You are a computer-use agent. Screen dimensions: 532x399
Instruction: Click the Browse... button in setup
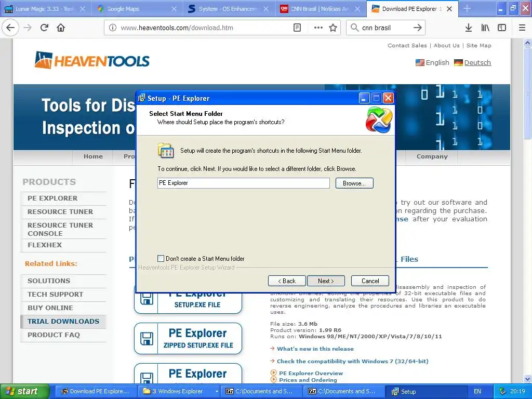click(x=354, y=183)
